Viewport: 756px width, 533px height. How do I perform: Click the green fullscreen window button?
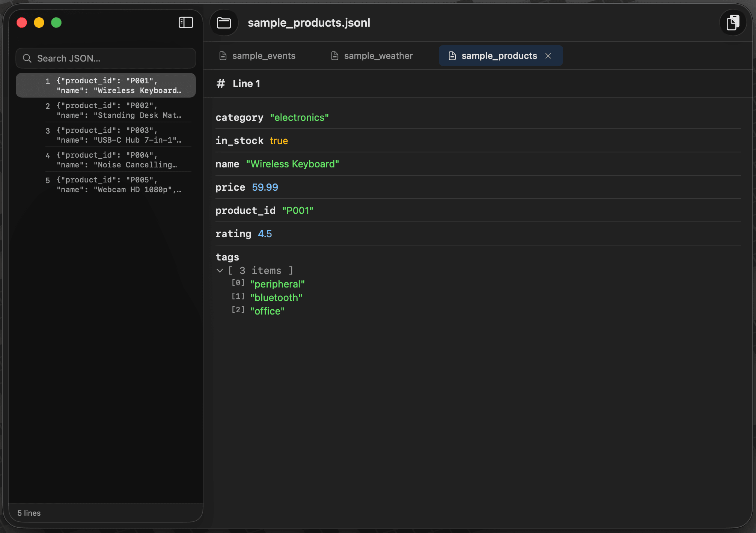pyautogui.click(x=56, y=23)
